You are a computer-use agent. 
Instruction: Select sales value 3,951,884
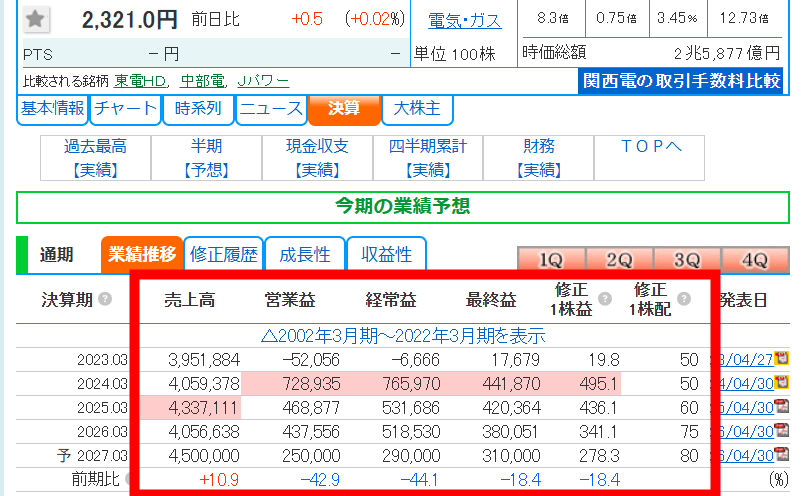[204, 360]
